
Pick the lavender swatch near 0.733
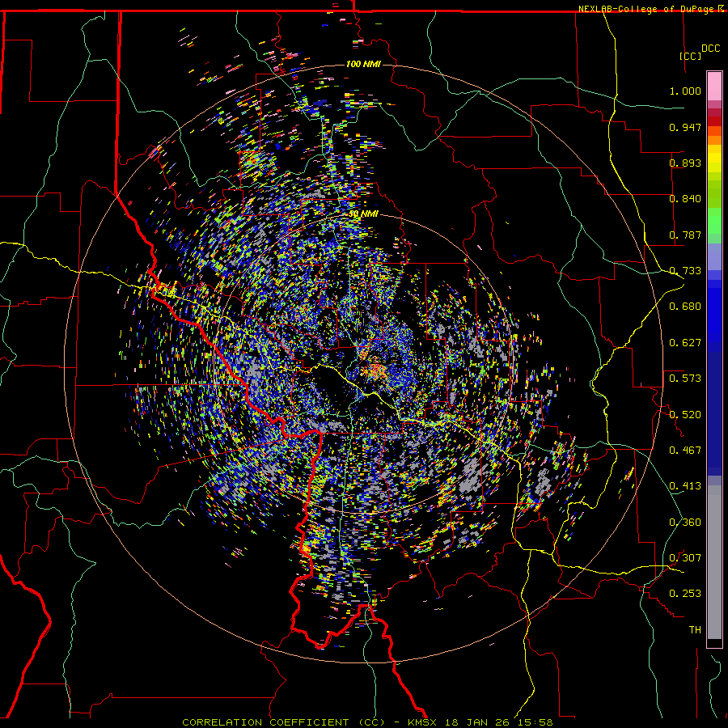coord(714,256)
